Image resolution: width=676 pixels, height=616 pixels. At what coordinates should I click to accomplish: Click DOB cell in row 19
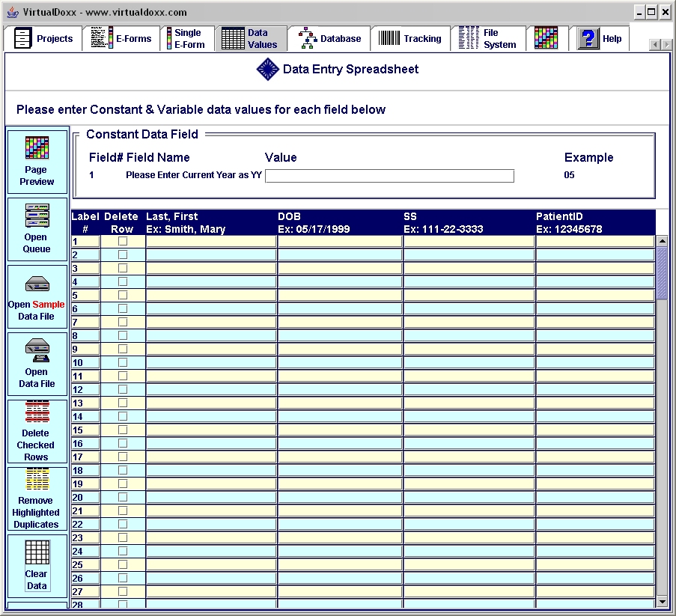pos(340,484)
